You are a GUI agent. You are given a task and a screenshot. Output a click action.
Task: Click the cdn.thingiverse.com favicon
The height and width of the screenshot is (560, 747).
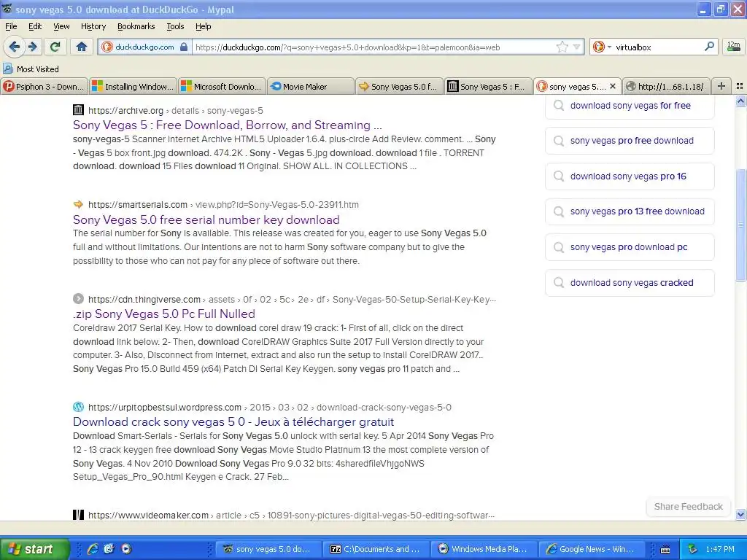point(78,298)
